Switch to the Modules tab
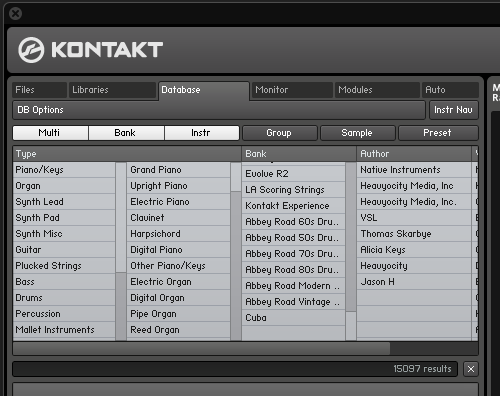The image size is (500, 396). (377, 90)
